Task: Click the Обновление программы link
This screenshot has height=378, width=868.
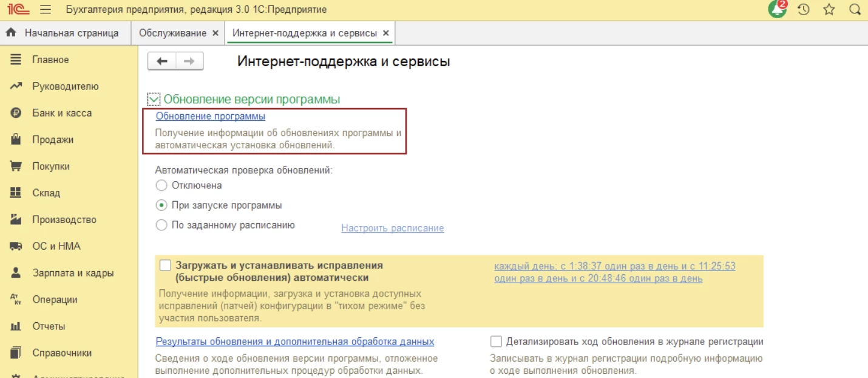Action: pyautogui.click(x=210, y=116)
